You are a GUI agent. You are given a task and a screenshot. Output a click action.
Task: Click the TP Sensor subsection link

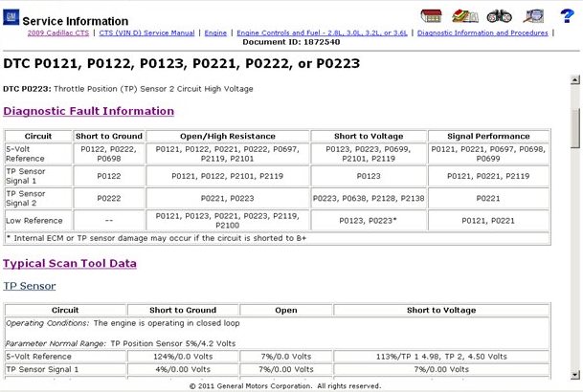[x=30, y=286]
